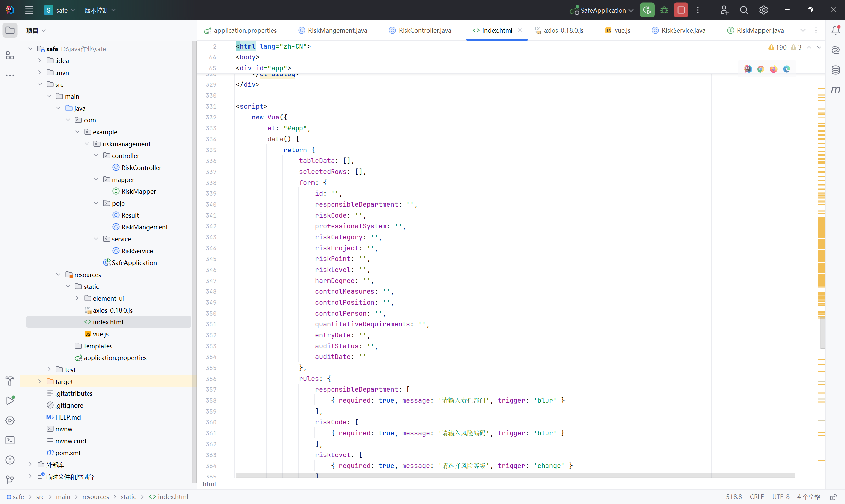Click the Stop SafeApplication red button

[x=681, y=10]
